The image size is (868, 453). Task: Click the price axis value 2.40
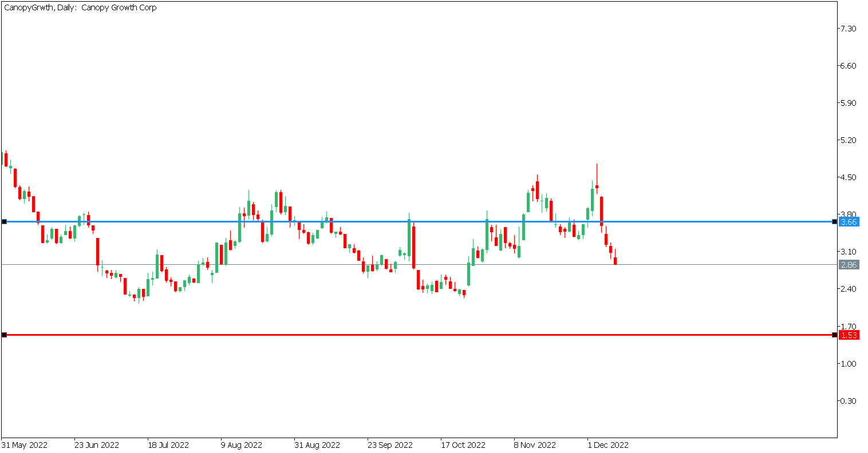pyautogui.click(x=848, y=289)
